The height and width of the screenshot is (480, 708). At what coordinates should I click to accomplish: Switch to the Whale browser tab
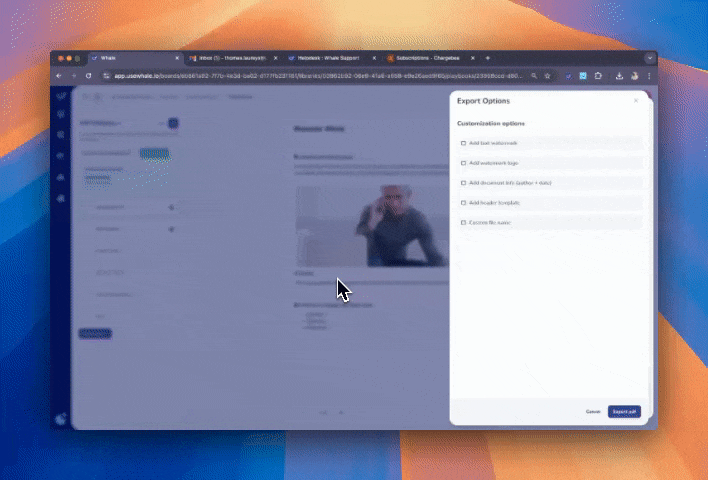[x=134, y=58]
